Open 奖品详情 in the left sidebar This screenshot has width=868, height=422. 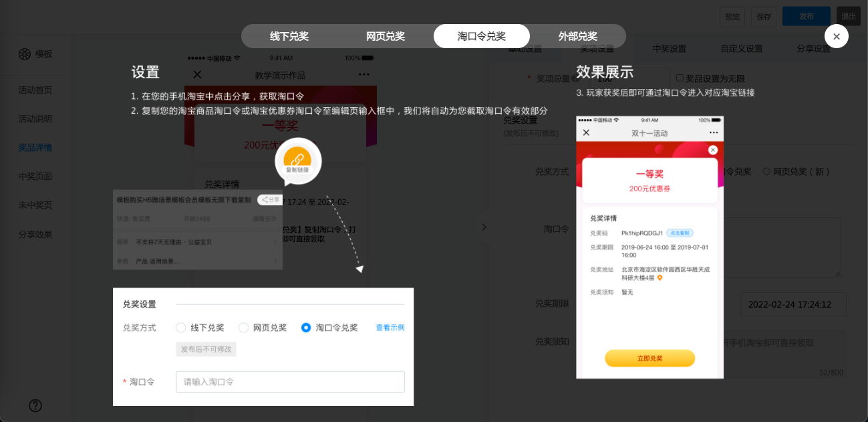(x=35, y=148)
